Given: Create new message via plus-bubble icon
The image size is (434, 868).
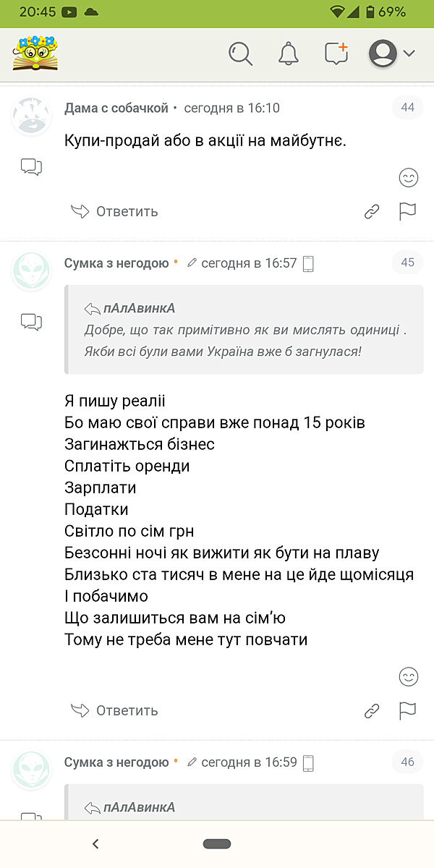Looking at the screenshot, I should 336,54.
